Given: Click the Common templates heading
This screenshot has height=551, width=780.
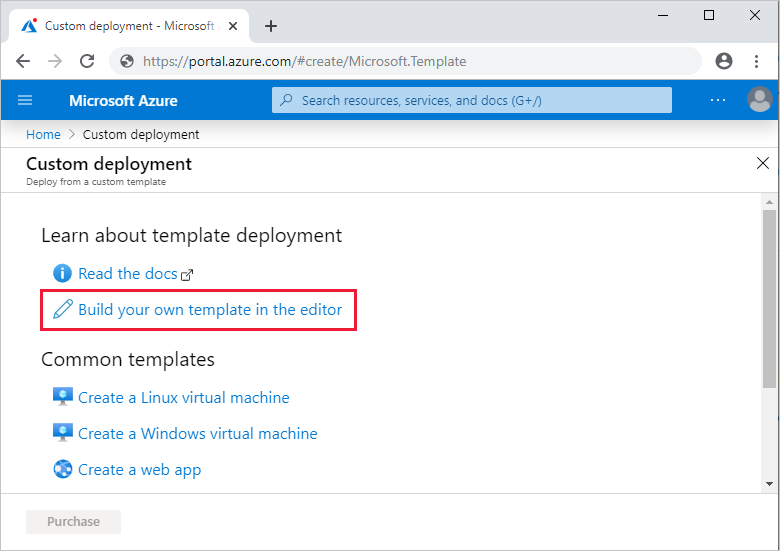Looking at the screenshot, I should (128, 359).
